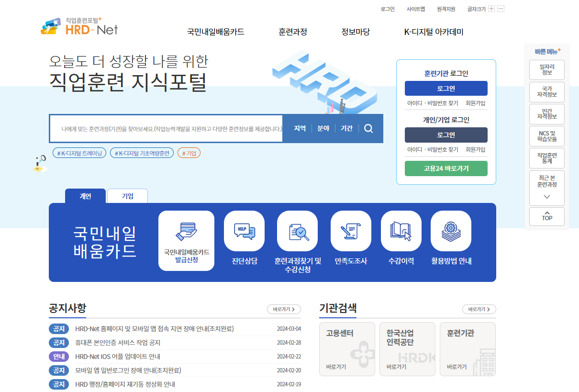Open 활용방법 안내 gear icon

[451, 231]
